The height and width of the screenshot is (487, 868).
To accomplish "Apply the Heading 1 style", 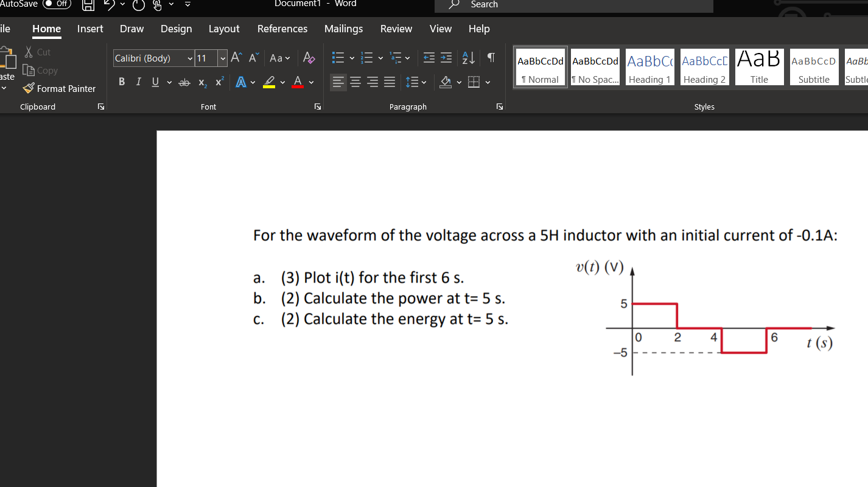I will coord(650,67).
